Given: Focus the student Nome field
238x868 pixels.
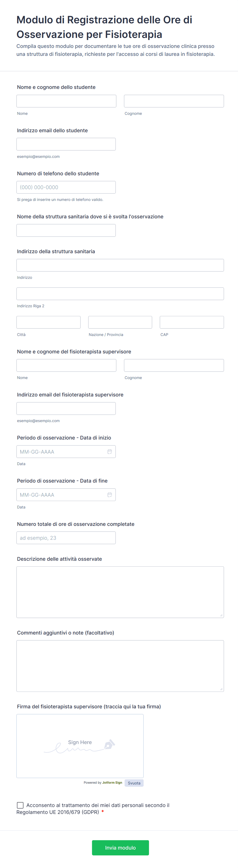Looking at the screenshot, I should (x=66, y=101).
